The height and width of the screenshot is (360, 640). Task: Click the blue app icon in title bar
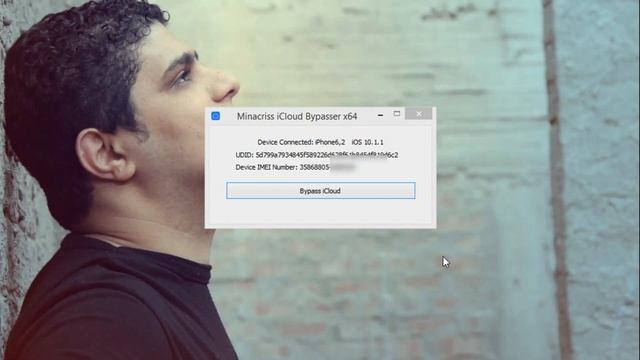pyautogui.click(x=216, y=116)
